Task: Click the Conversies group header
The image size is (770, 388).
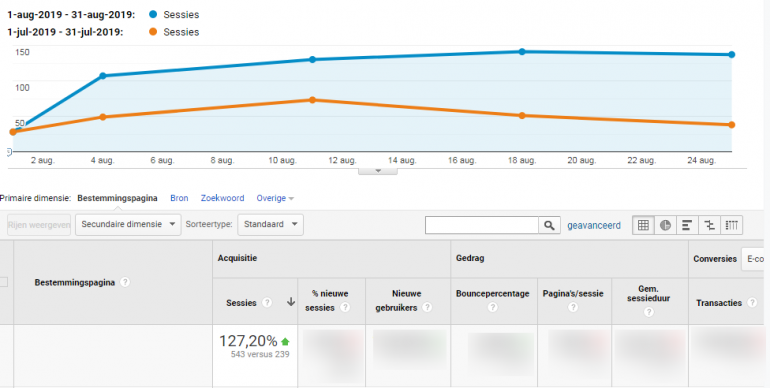Action: [715, 259]
